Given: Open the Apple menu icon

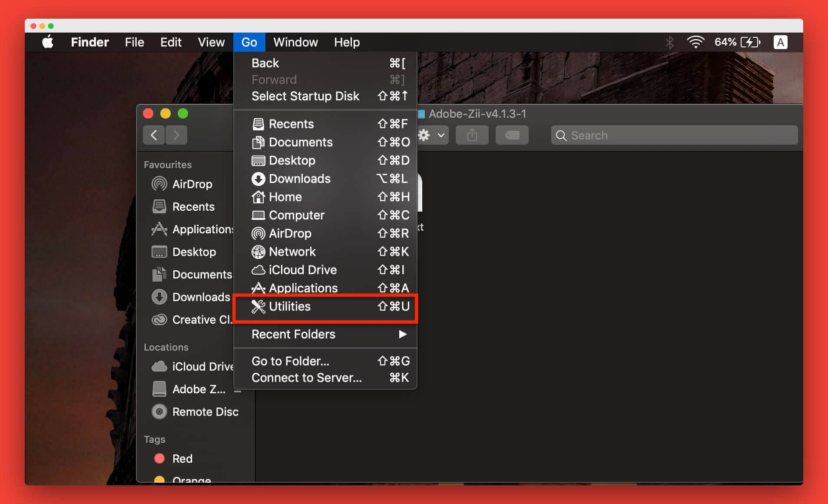Looking at the screenshot, I should [48, 42].
